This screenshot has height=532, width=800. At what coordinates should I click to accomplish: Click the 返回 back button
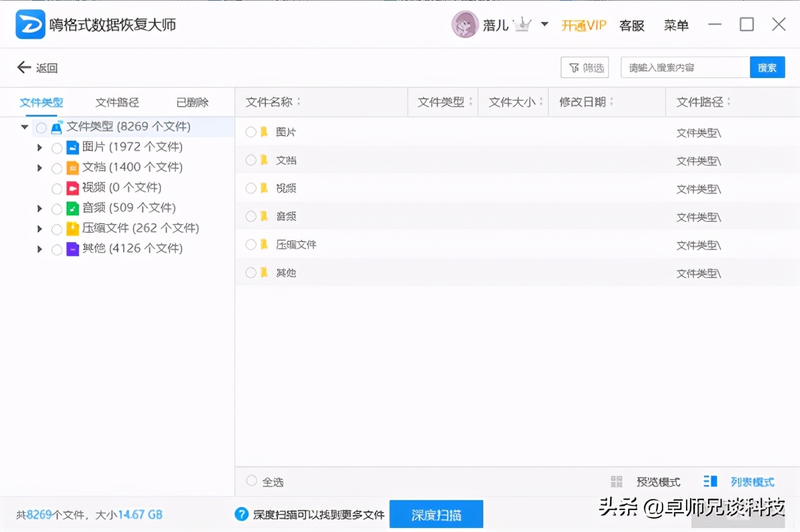click(37, 67)
